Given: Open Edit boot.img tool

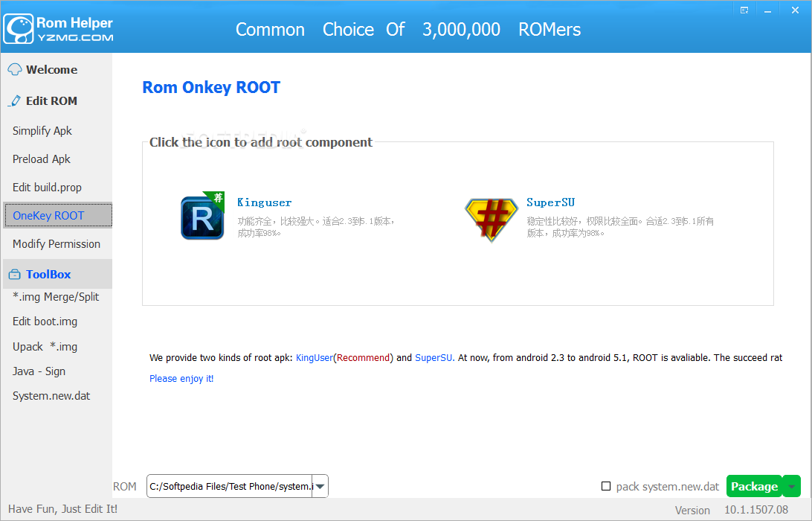Looking at the screenshot, I should coord(45,322).
